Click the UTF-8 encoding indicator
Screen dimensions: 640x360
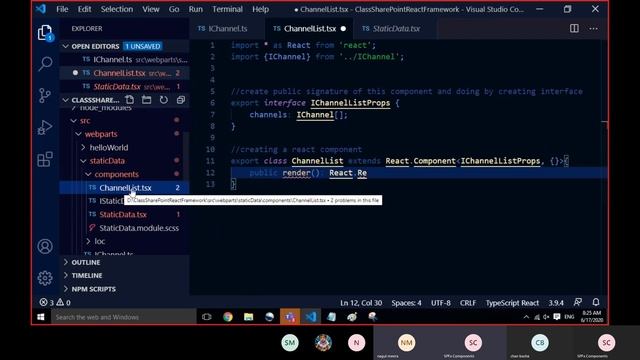[x=441, y=303]
